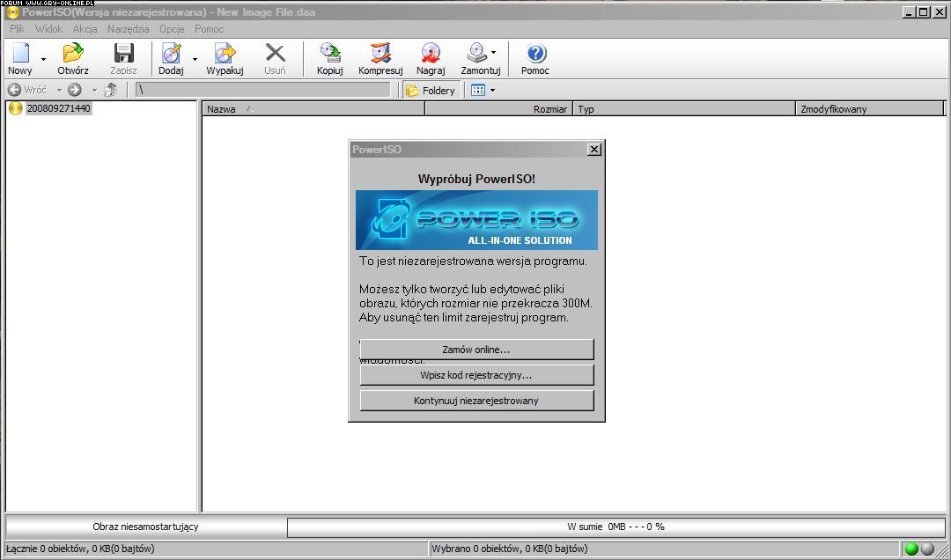Go forward with the forward arrow icon
951x560 pixels.
pos(75,91)
